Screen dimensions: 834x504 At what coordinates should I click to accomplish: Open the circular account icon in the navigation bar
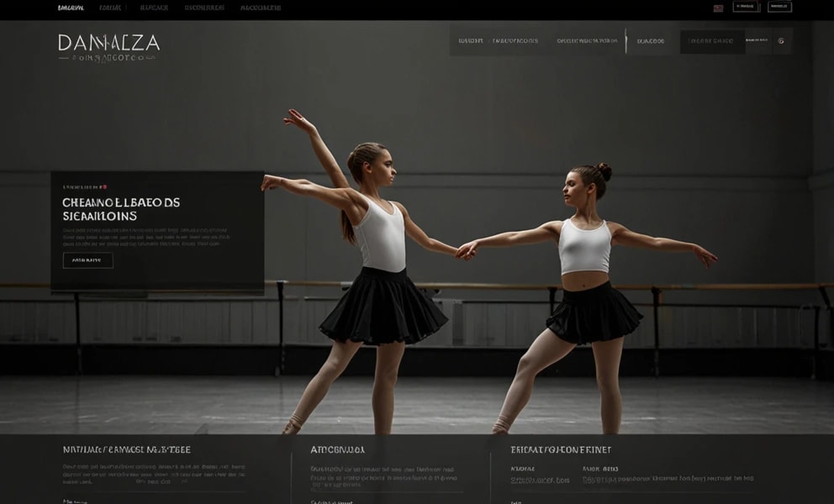tap(779, 39)
